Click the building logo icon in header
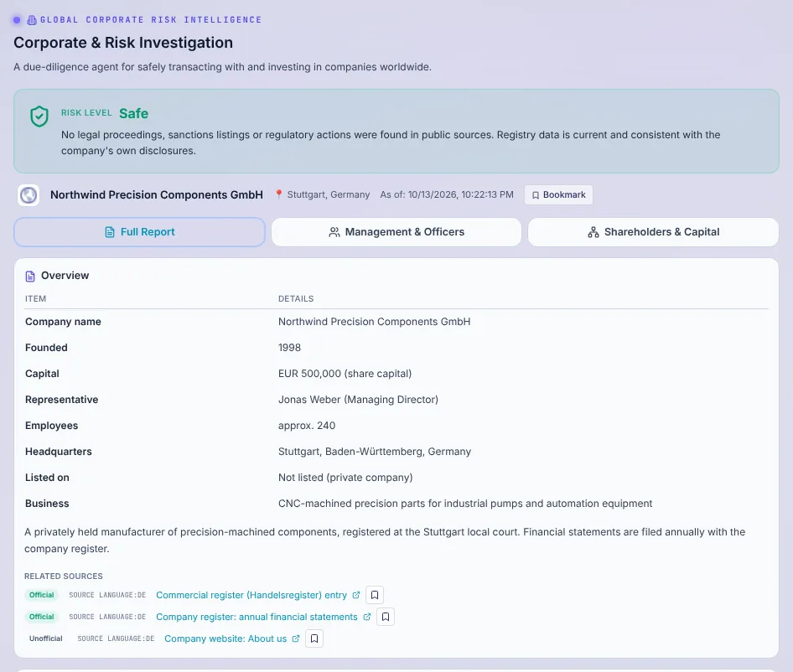This screenshot has height=672, width=793. [x=31, y=20]
